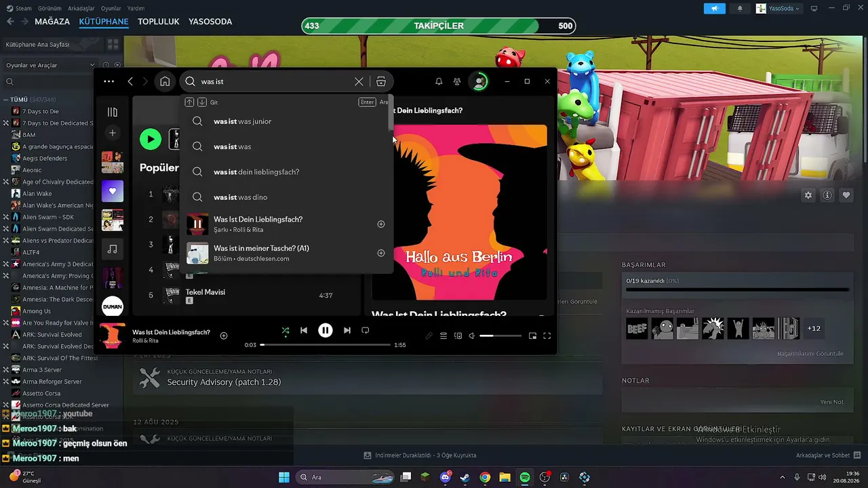Viewport: 868px width, 488px height.
Task: Open YasoSoda account dropdown in Steam
Action: pyautogui.click(x=778, y=8)
